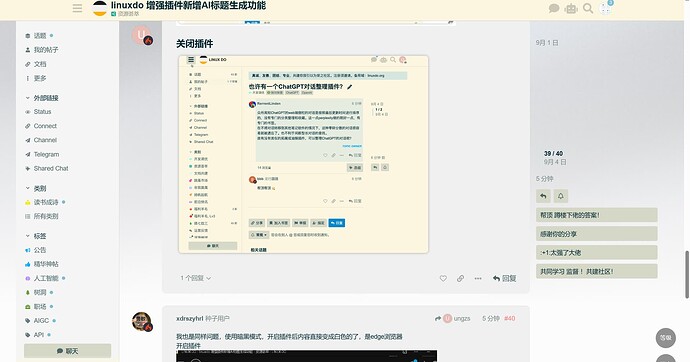Open xdrszyhrl's user avatar
The width and height of the screenshot is (690, 362).
tap(142, 322)
